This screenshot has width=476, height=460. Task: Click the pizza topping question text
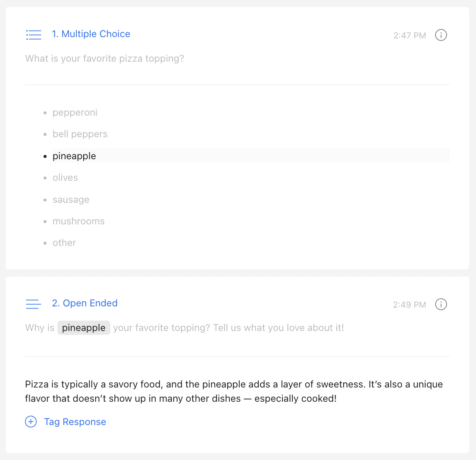click(105, 58)
